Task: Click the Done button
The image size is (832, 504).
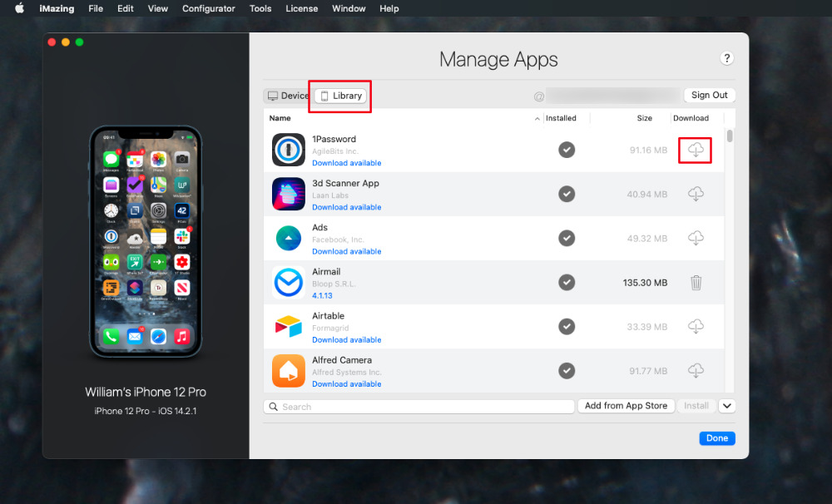Action: click(x=717, y=438)
